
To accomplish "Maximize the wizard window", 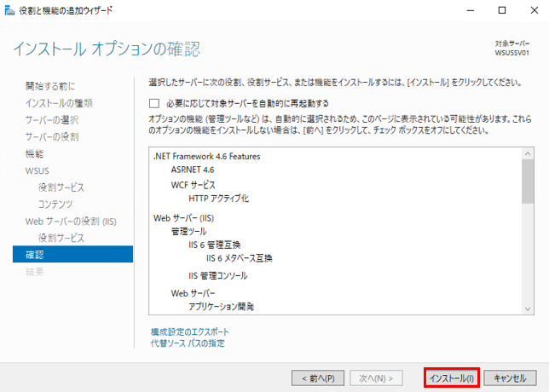I will pos(502,10).
